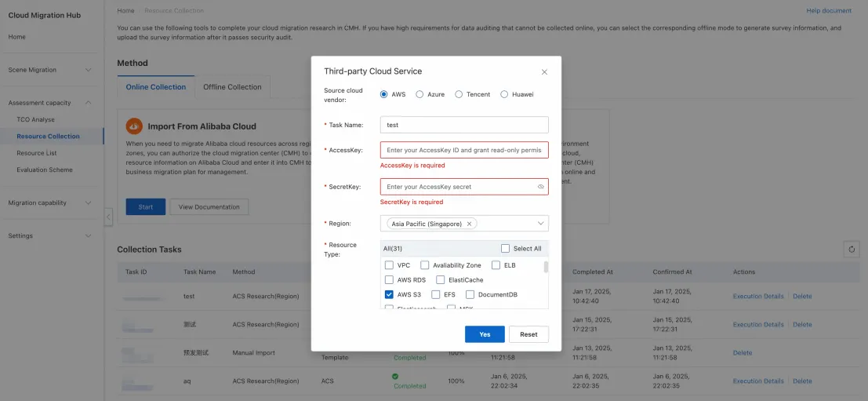Click the Cloud Migration Hub title
This screenshot has height=401, width=868.
tap(44, 16)
